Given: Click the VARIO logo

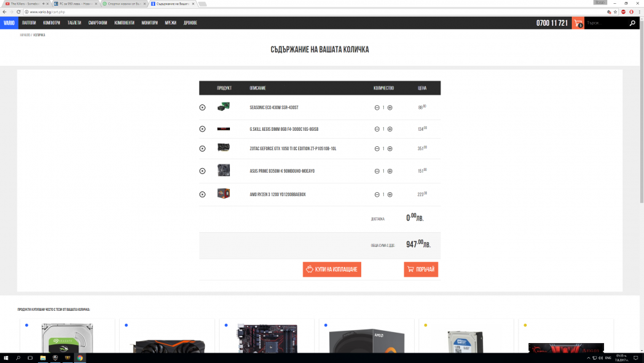Looking at the screenshot, I should coord(8,23).
